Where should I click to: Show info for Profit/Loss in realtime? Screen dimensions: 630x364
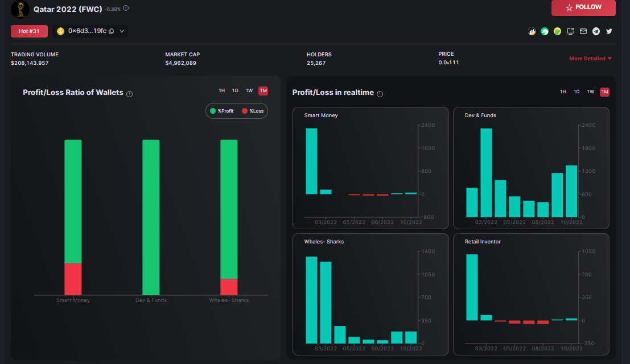click(380, 94)
